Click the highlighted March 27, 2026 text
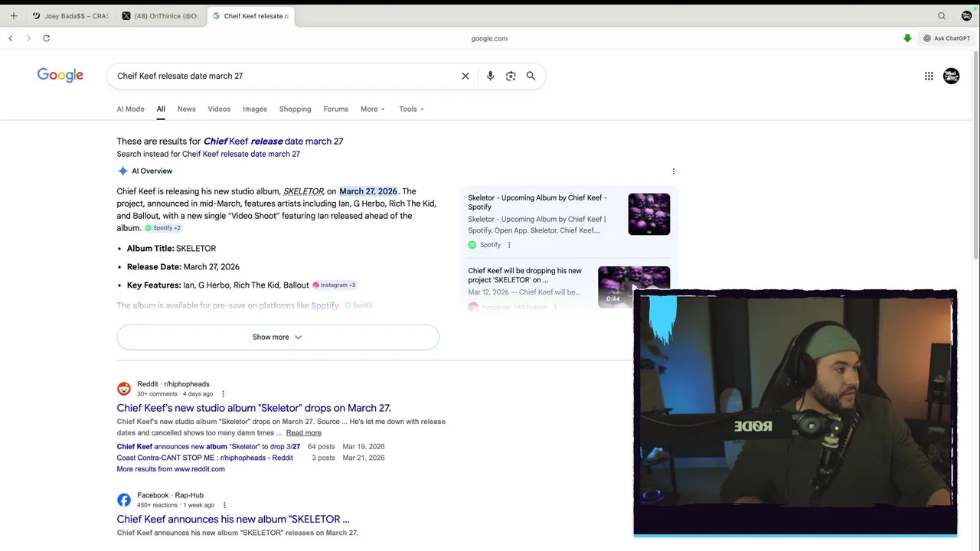The image size is (980, 551). [368, 191]
